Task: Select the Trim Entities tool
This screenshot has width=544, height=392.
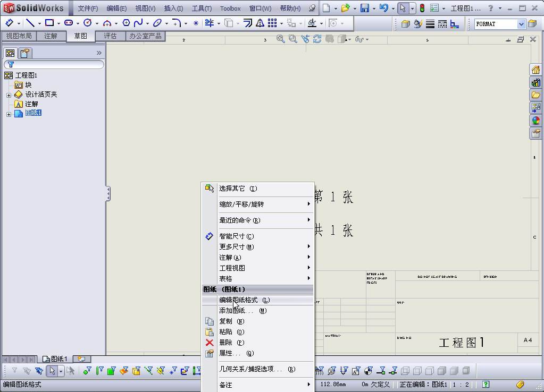Action: 210,23
